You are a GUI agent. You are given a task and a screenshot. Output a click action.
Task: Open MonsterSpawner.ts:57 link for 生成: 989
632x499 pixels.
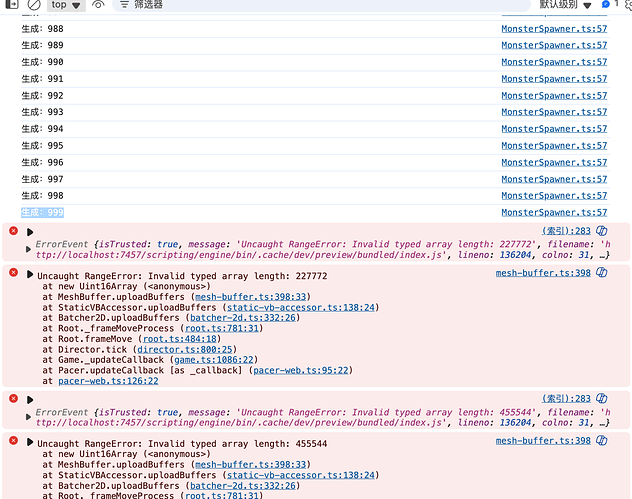point(554,45)
